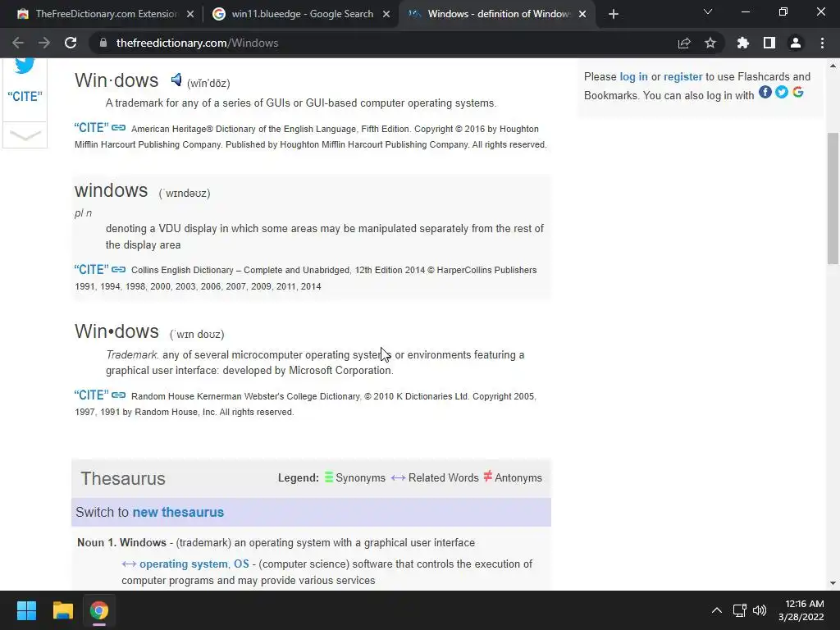Log in with the Twitter icon
Screen dimensions: 840x630
pos(782,92)
